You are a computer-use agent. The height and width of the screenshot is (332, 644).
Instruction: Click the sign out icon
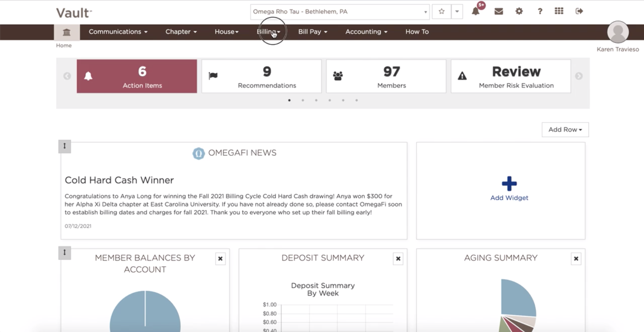coord(579,11)
